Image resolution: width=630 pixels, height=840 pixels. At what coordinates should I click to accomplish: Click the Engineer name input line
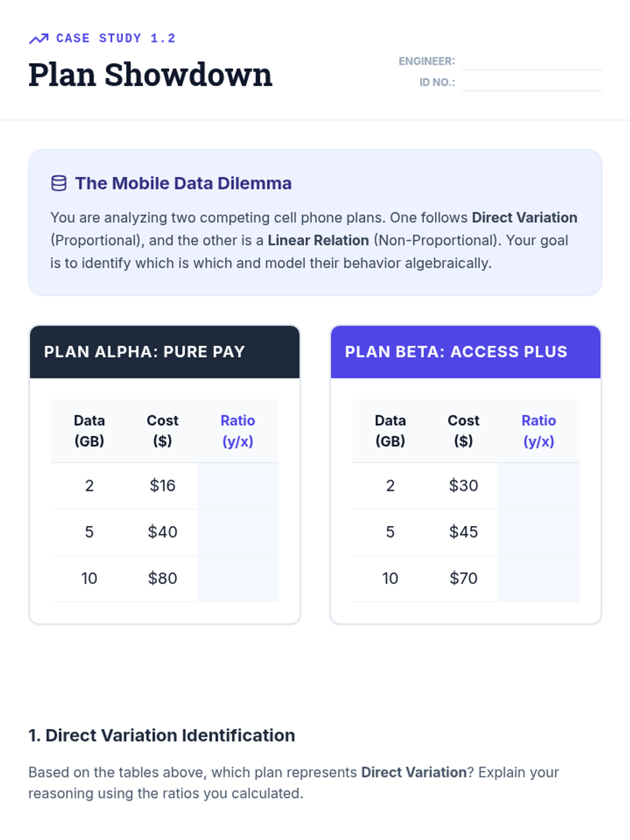coord(532,61)
